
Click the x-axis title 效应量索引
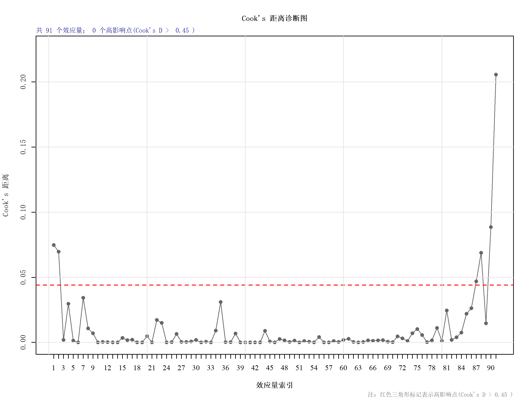(274, 385)
